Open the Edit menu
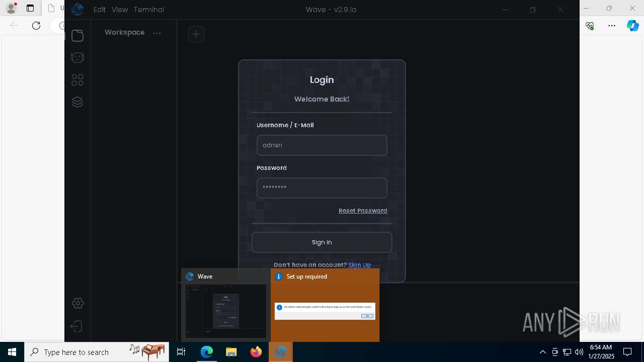 [x=100, y=10]
